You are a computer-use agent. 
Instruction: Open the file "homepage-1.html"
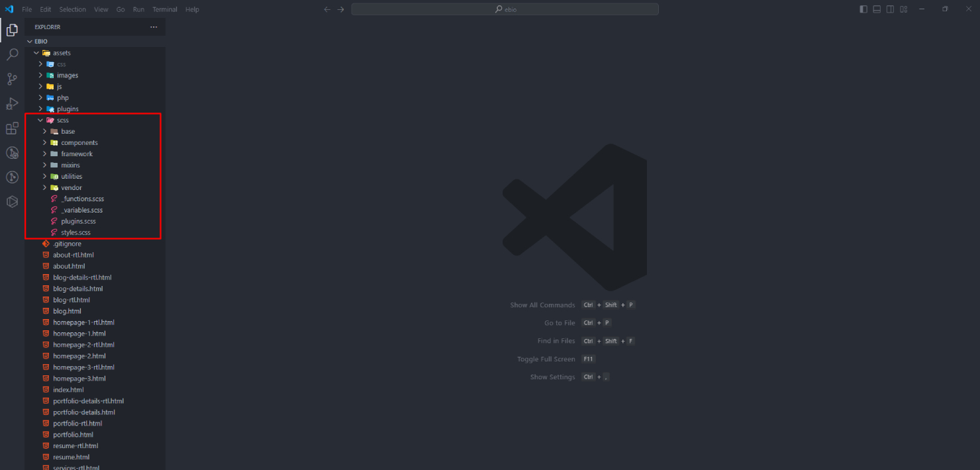coord(79,334)
